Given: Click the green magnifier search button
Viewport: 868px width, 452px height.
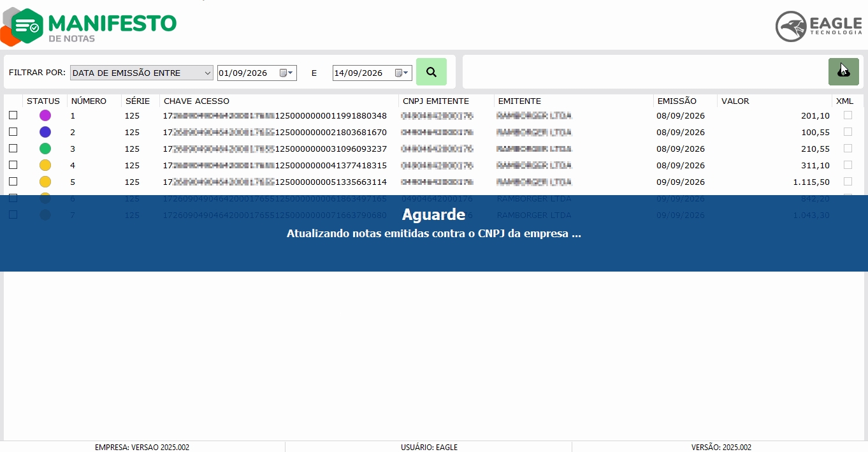Looking at the screenshot, I should (x=431, y=72).
